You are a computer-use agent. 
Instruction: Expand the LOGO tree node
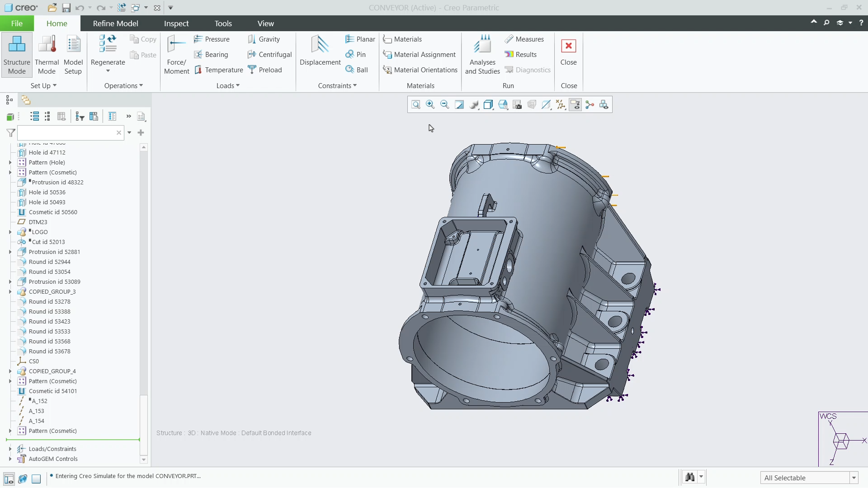pyautogui.click(x=10, y=232)
